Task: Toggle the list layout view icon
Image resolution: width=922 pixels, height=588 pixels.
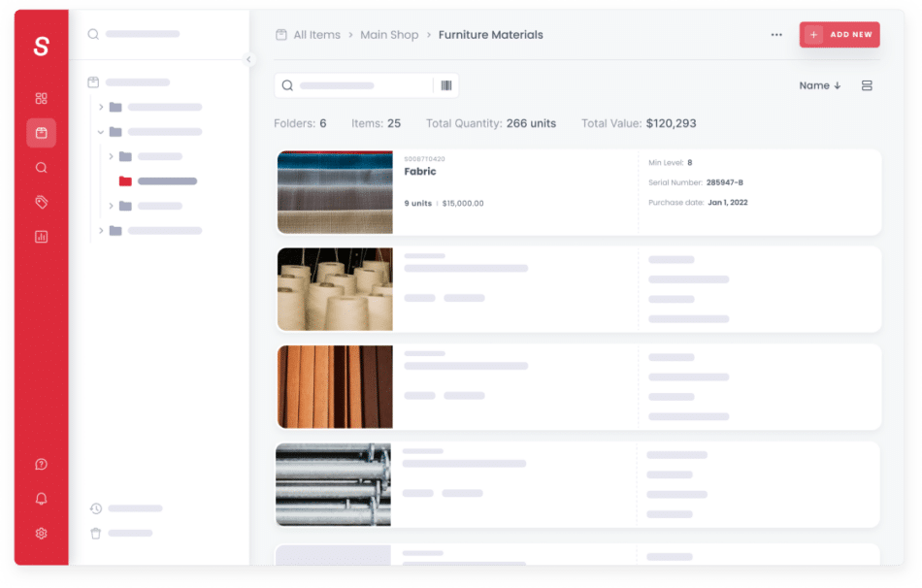Action: (x=867, y=85)
